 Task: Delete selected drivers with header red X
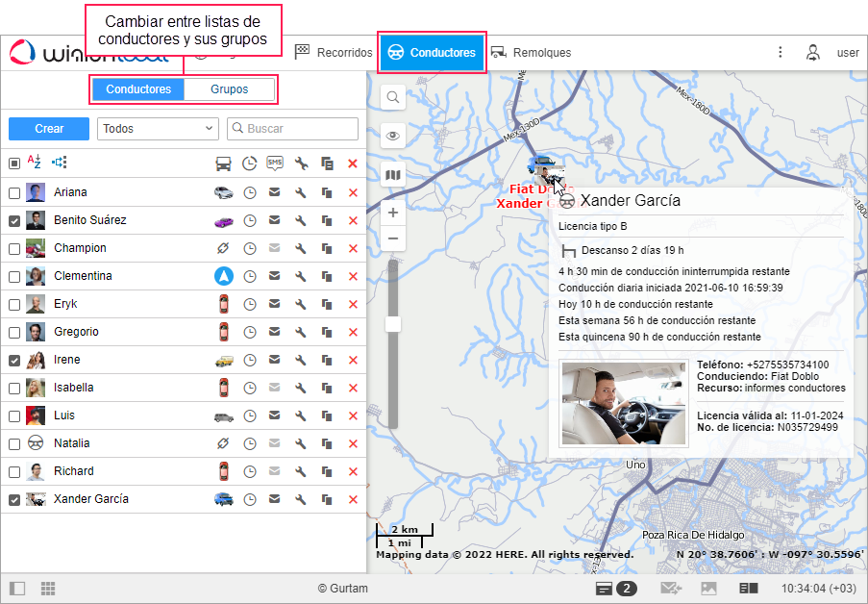[x=353, y=164]
